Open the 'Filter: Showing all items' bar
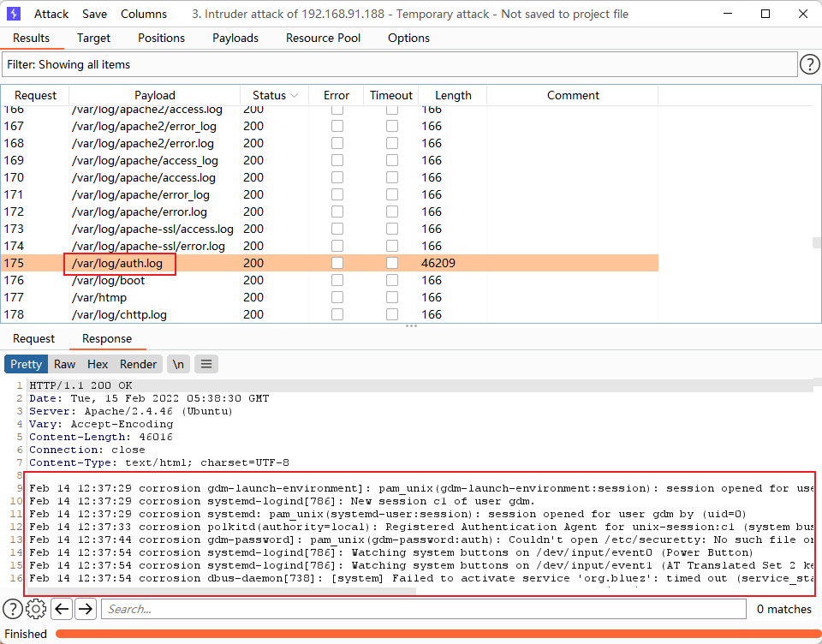 click(400, 64)
